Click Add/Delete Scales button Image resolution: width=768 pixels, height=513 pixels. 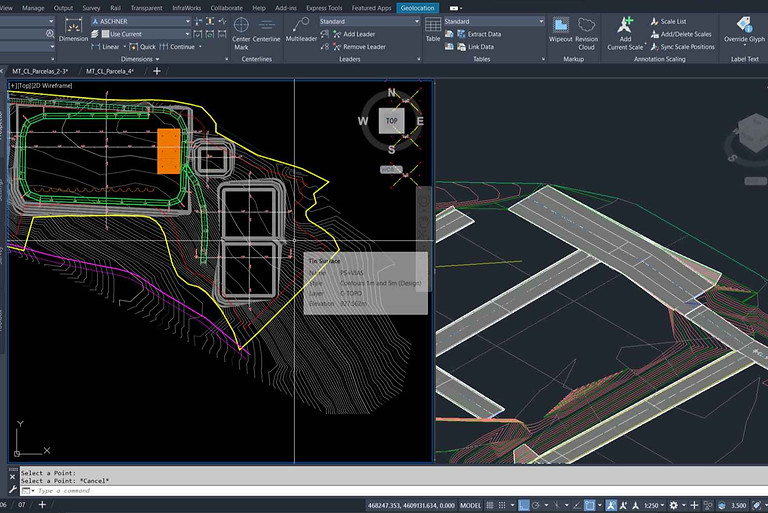(681, 34)
